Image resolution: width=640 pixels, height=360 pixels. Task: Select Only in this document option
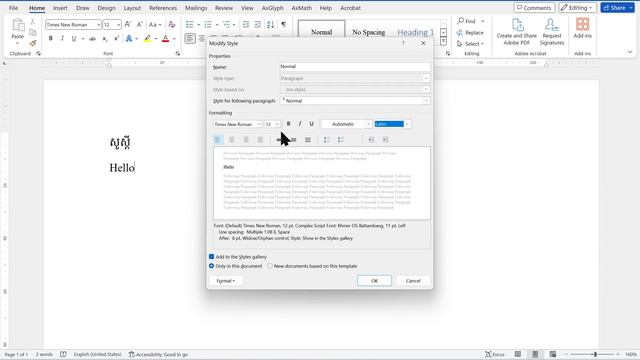pyautogui.click(x=211, y=266)
